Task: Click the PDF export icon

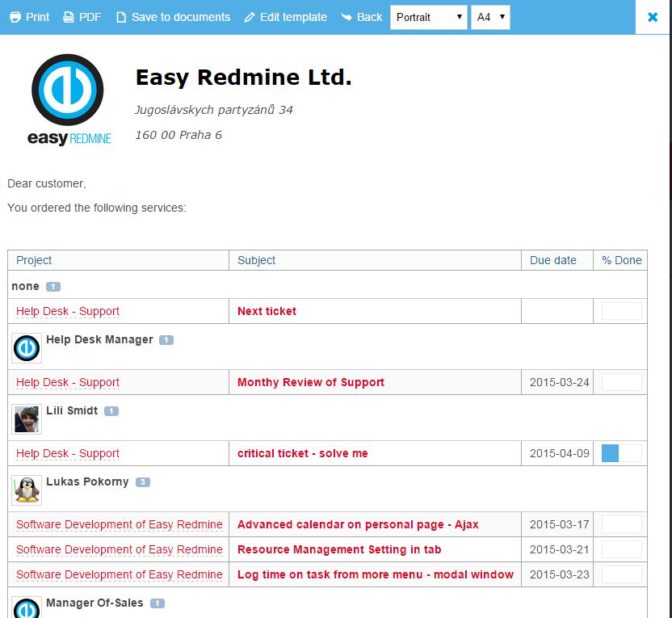Action: pyautogui.click(x=69, y=17)
